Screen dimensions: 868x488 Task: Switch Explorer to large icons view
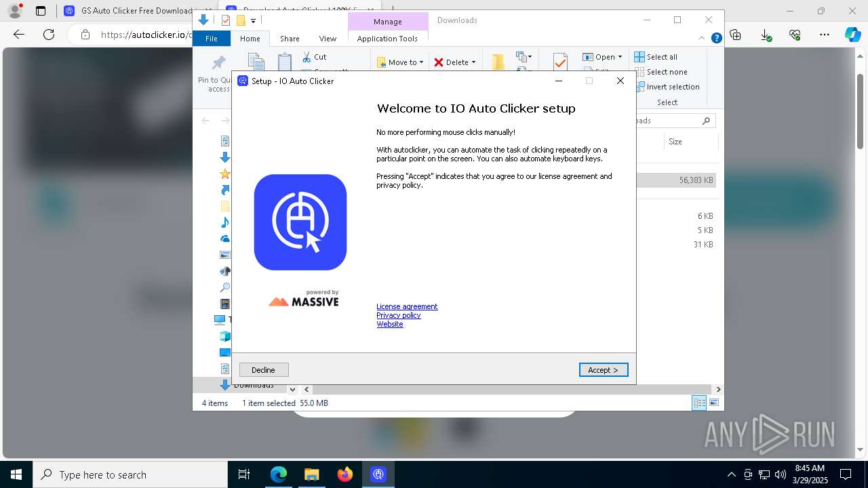coord(713,403)
